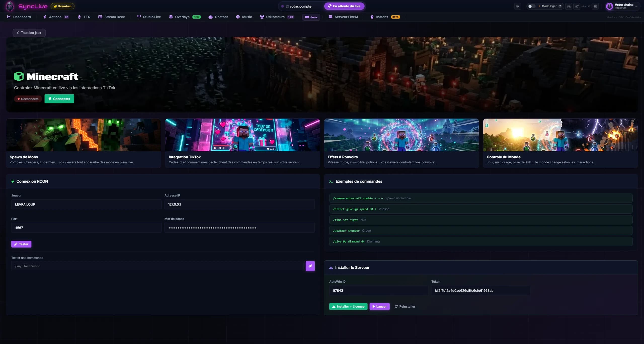Screen dimensions: 644x344
Task: Open the Utilisateurs tab
Action: tap(277, 17)
